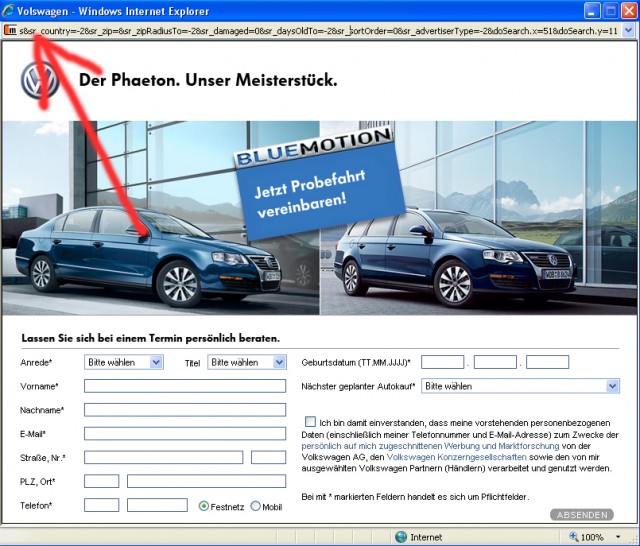Screen dimensions: 640x546
Task: Click the URL text in address bar
Action: click(318, 31)
